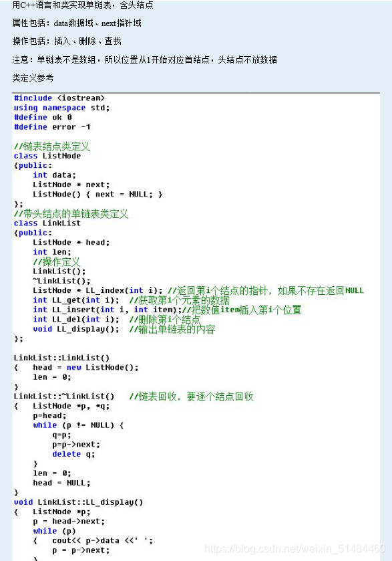Viewport: 392px width, 561px height.
Task: Click the line 'head = NULL;'
Action: pos(61,483)
